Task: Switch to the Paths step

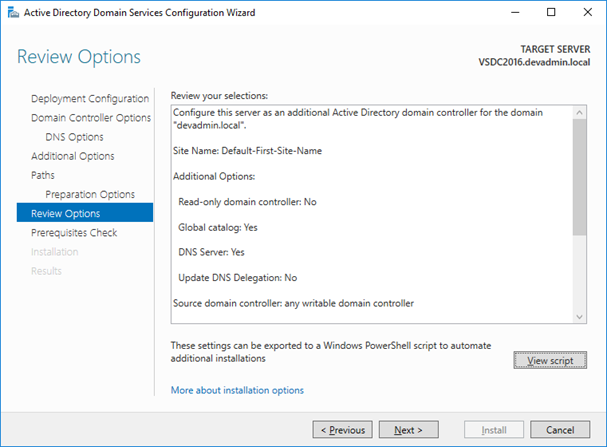Action: pos(43,175)
